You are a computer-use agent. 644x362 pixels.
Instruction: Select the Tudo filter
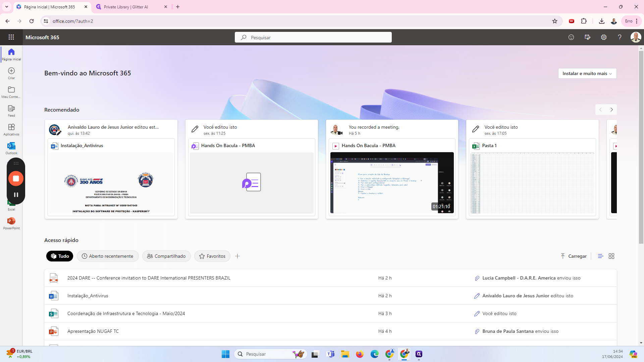pos(60,256)
